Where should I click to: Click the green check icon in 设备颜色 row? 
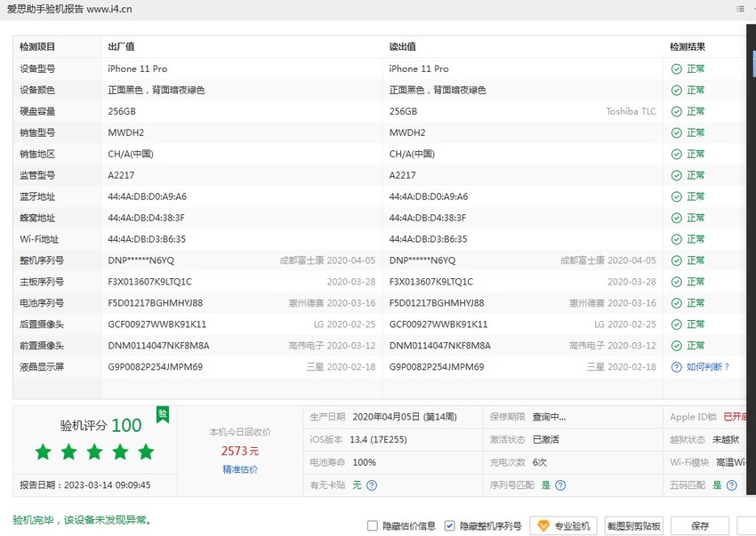tap(677, 90)
